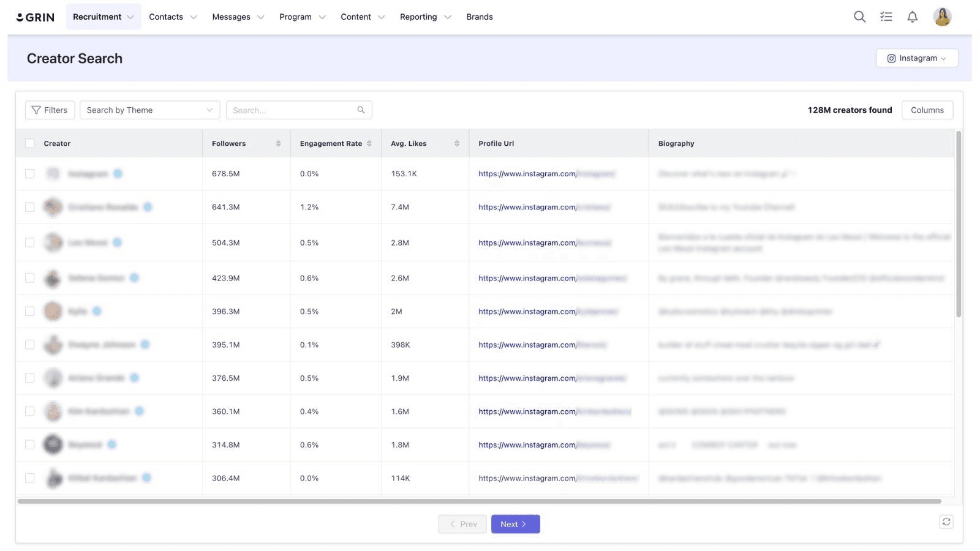Open the Reporting menu
980x551 pixels.
point(419,17)
